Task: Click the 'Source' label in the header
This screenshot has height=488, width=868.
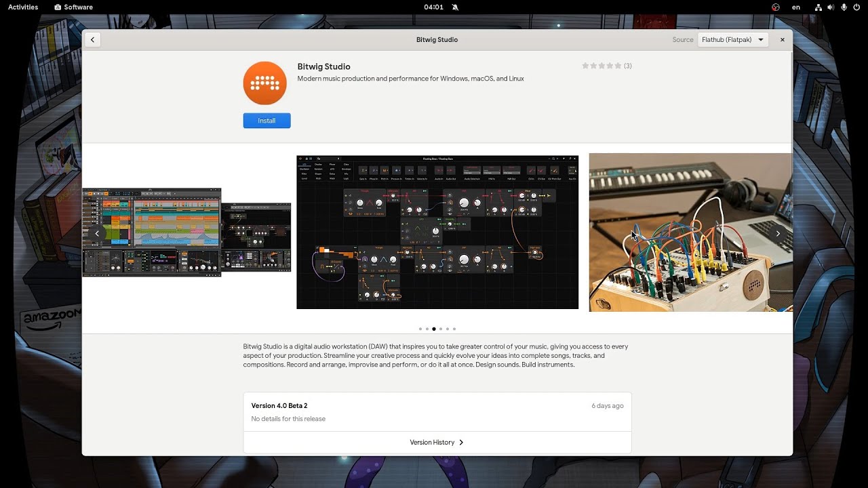Action: point(683,39)
